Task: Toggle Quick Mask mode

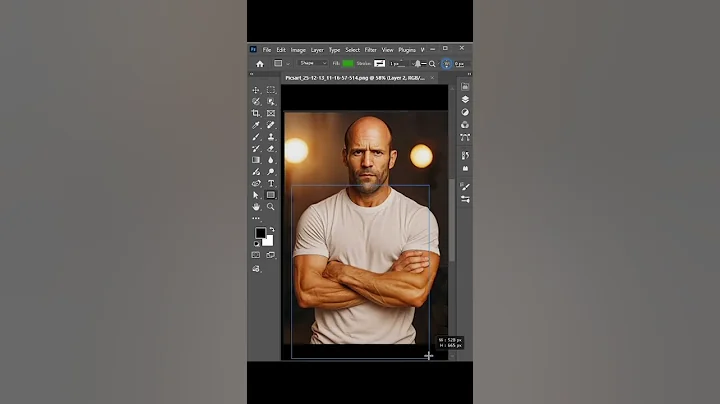Action: 256,255
